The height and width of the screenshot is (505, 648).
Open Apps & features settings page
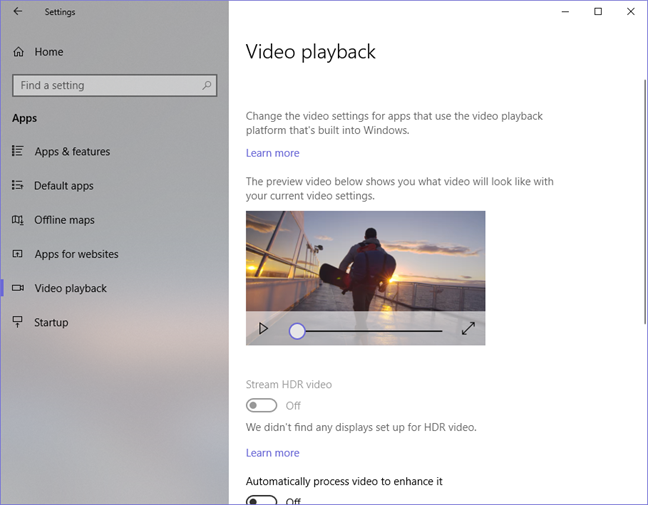coord(114,151)
